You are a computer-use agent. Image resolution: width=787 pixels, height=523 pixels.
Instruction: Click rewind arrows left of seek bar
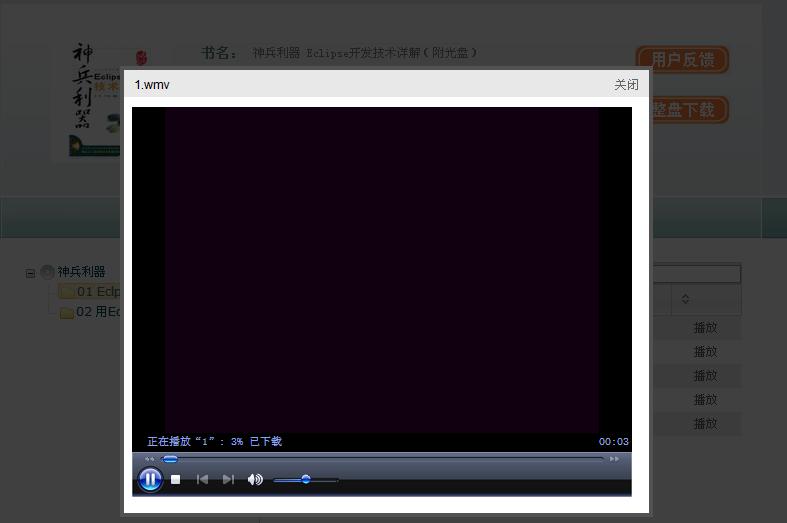150,459
